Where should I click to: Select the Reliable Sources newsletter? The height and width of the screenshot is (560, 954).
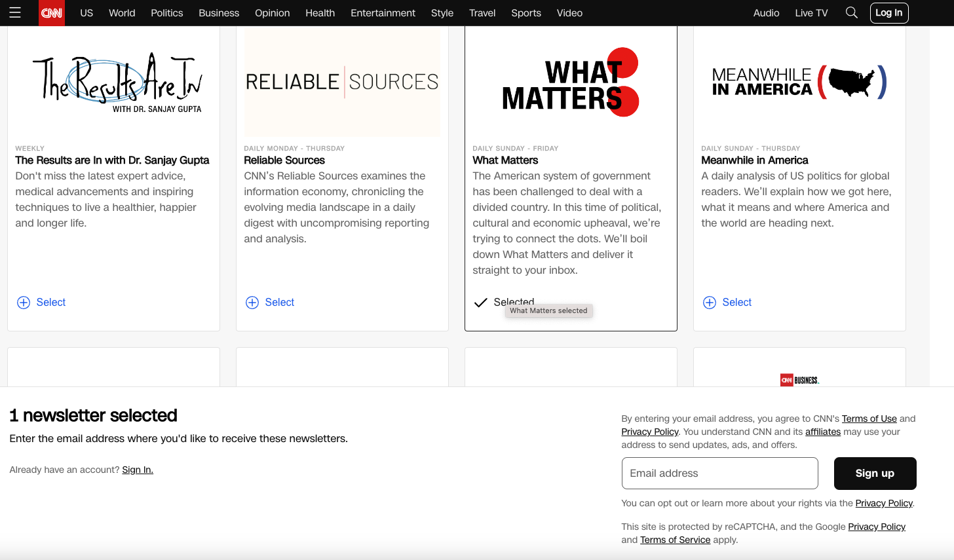point(270,302)
